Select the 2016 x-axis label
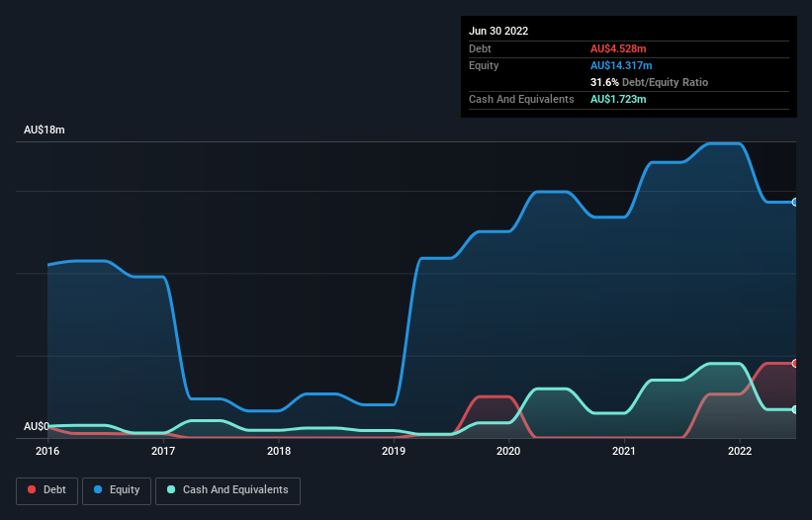812x520 pixels. coord(47,451)
